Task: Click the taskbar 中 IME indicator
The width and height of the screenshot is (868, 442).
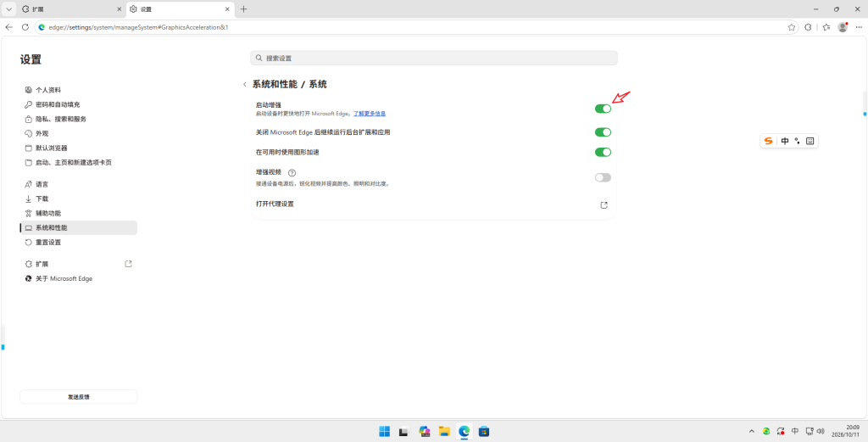Action: pos(795,431)
